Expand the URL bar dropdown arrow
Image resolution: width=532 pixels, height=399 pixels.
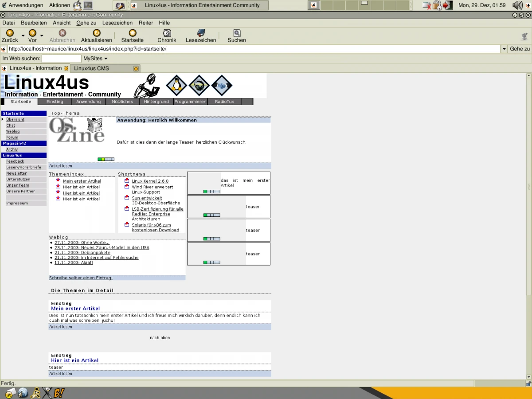[x=504, y=49]
